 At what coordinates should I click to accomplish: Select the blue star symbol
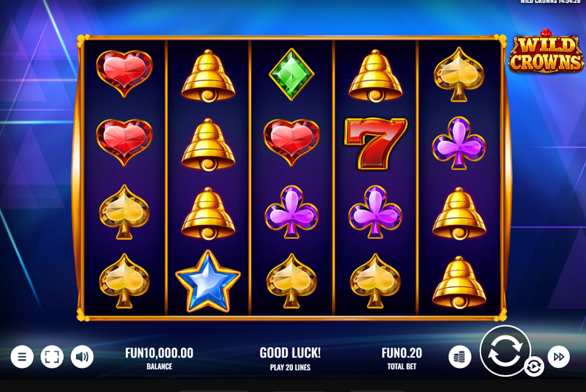point(208,281)
